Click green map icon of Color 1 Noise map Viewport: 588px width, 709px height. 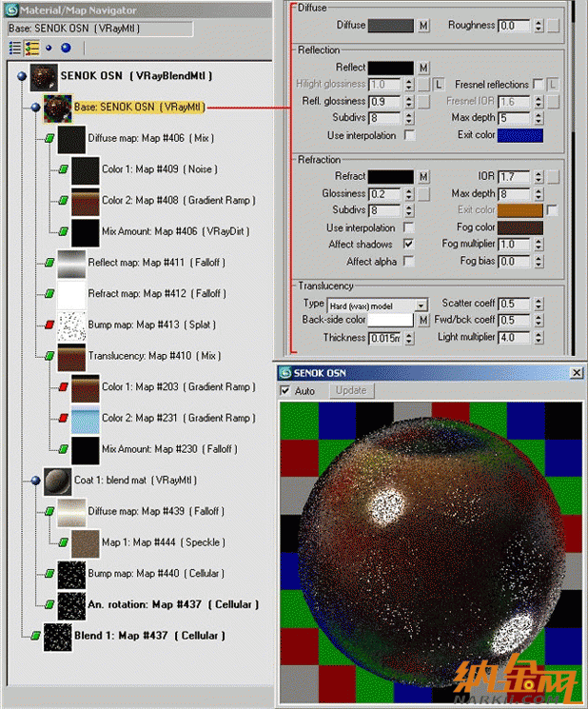64,169
